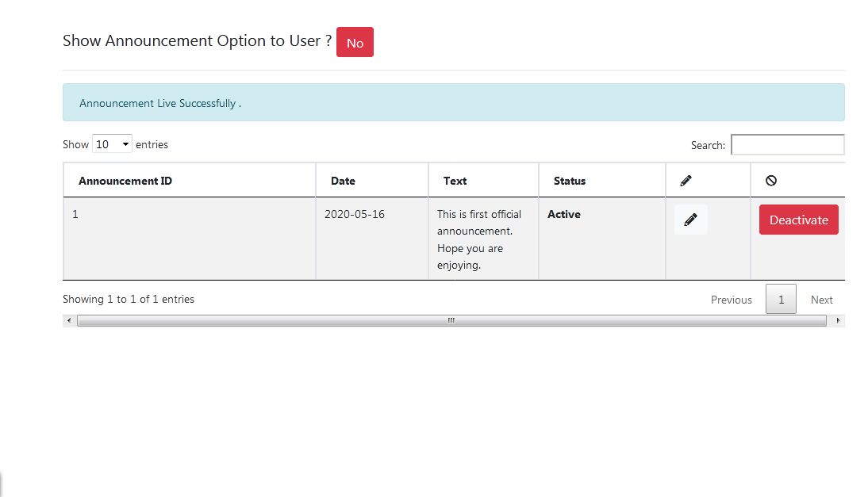This screenshot has width=868, height=497.
Task: Dismiss the Announcement Live Successfully message
Action: (x=159, y=102)
